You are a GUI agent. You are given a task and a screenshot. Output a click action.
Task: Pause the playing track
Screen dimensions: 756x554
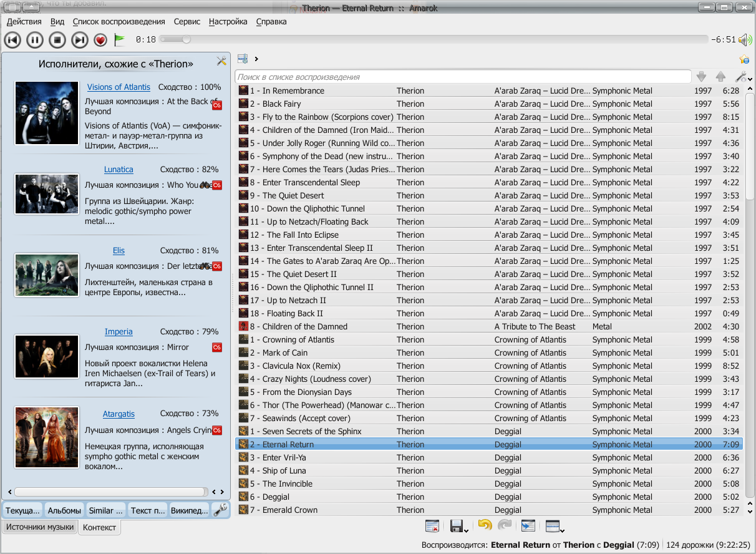pos(35,40)
